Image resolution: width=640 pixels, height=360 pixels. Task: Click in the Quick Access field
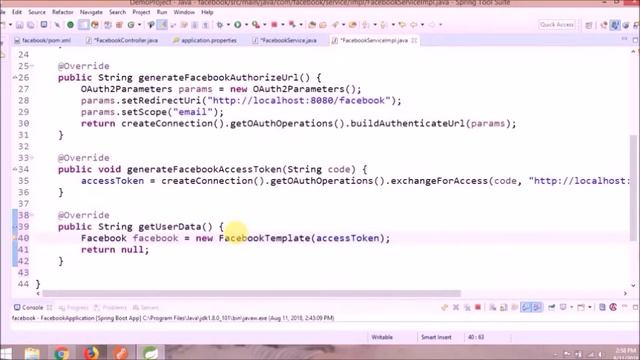click(x=557, y=25)
